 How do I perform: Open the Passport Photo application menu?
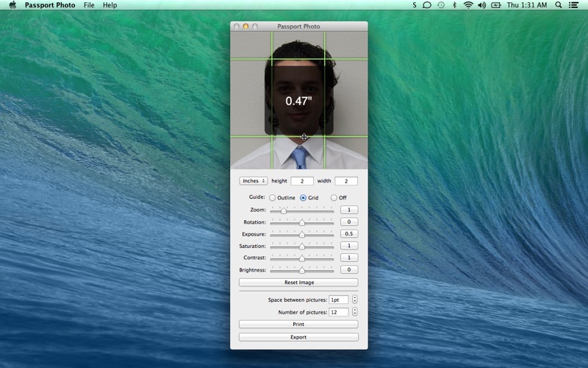[x=50, y=5]
